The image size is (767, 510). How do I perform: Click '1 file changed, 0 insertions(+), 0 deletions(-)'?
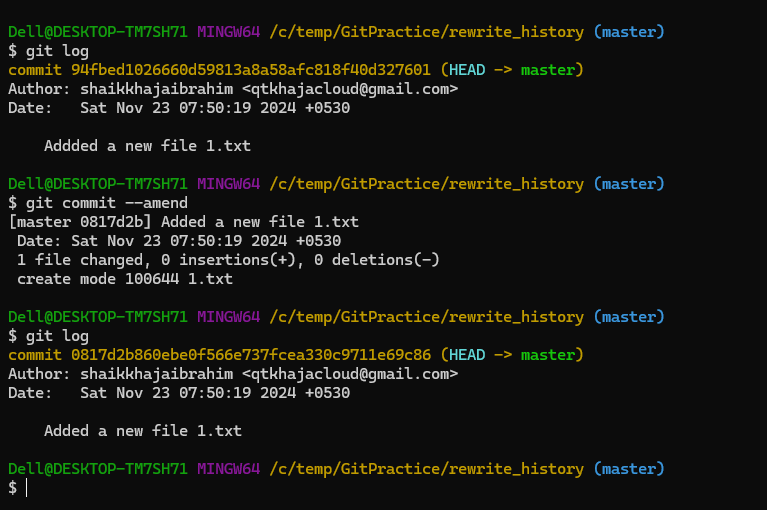(228, 260)
